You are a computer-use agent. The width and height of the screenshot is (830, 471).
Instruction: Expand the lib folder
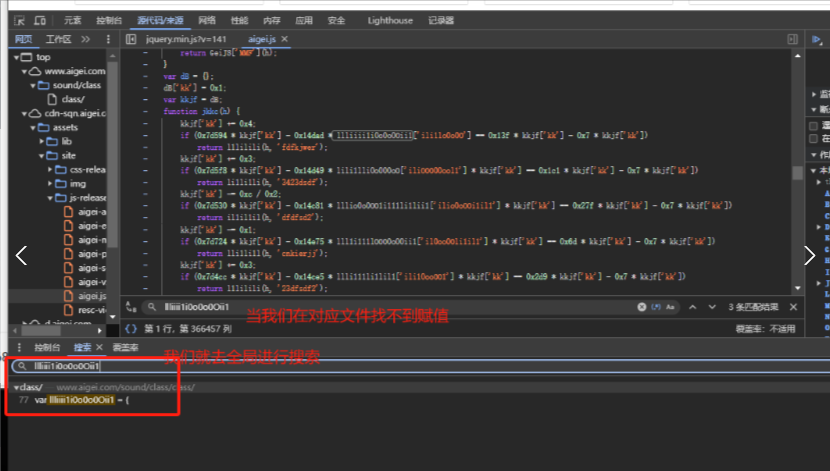click(41, 141)
